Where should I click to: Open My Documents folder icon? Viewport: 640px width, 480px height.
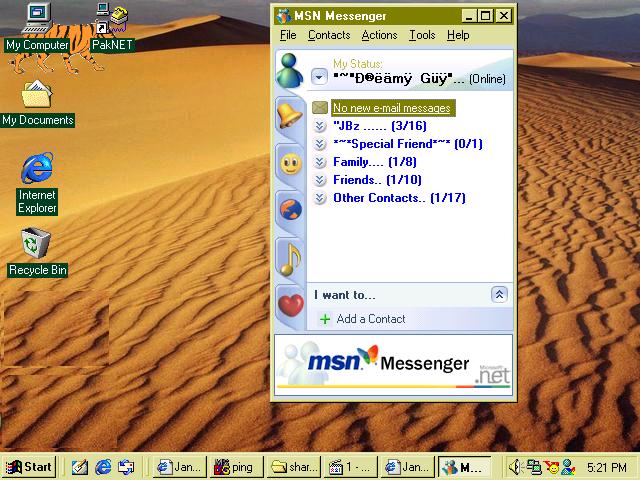pos(37,94)
